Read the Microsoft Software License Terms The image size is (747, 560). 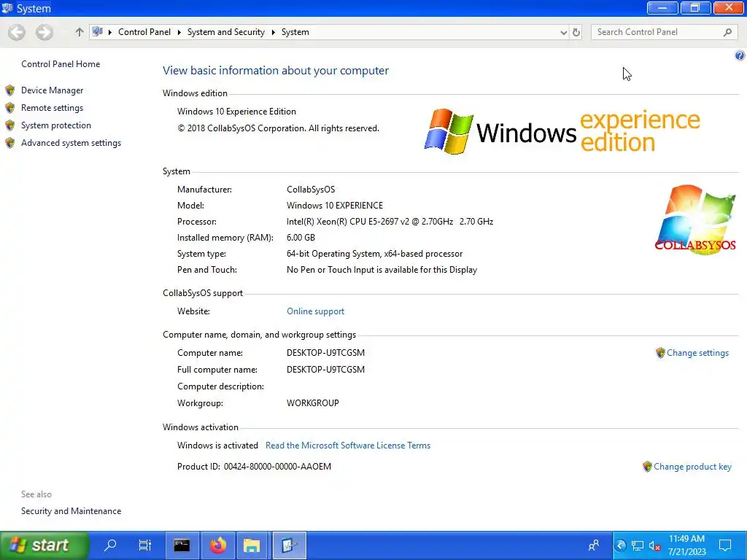point(348,446)
